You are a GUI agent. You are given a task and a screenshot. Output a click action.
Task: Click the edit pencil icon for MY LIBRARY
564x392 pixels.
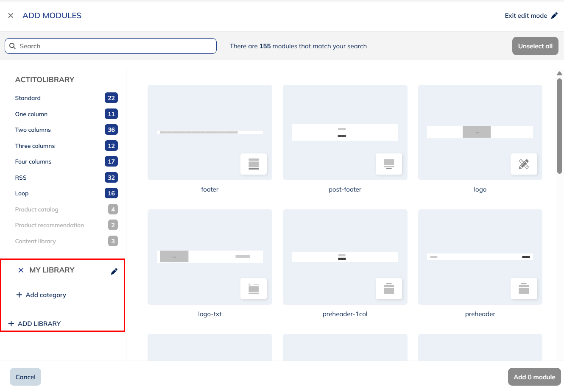(x=114, y=271)
